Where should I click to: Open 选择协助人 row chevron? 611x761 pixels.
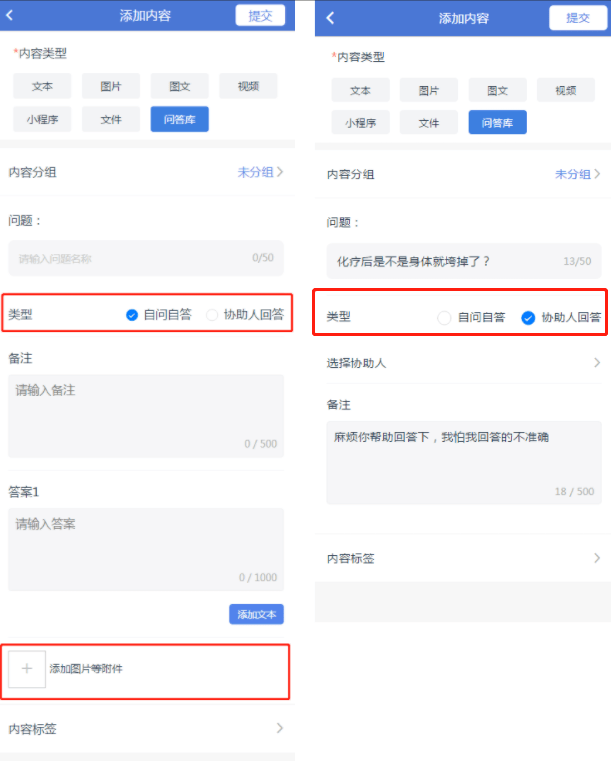click(x=597, y=363)
